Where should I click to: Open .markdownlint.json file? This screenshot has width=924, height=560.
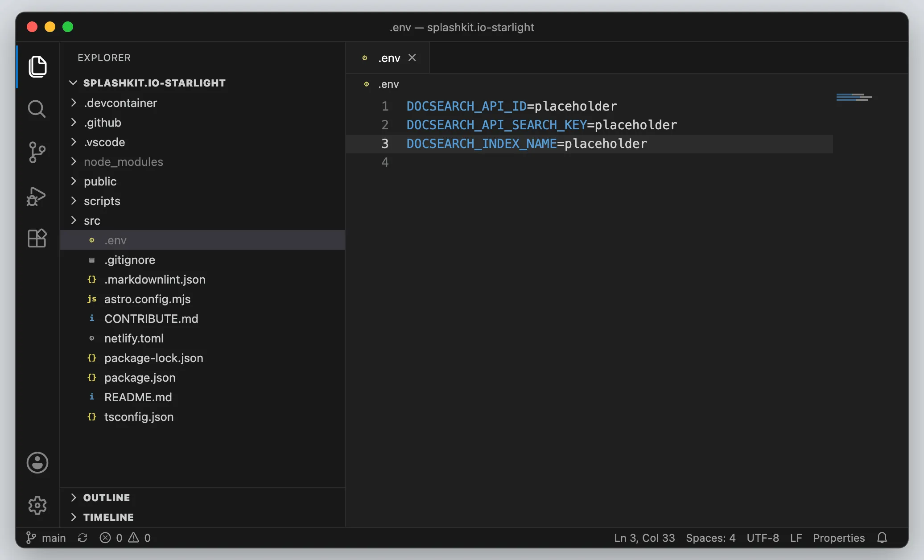(202, 280)
